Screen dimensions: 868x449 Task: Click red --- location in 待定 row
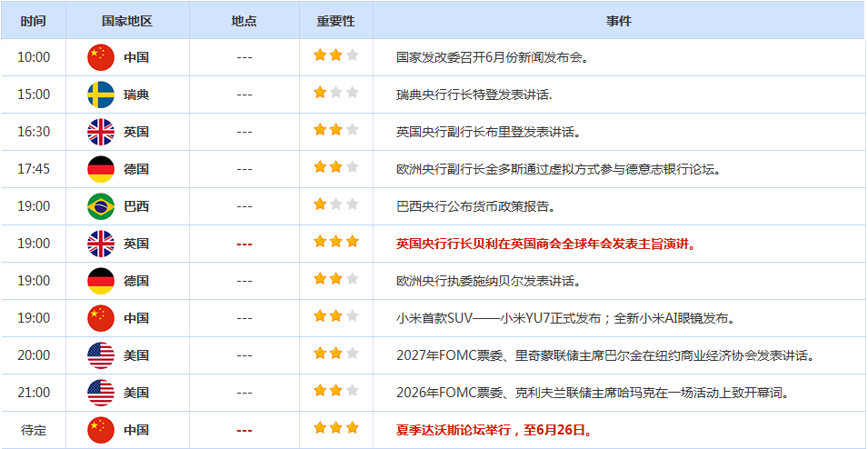pyautogui.click(x=244, y=430)
